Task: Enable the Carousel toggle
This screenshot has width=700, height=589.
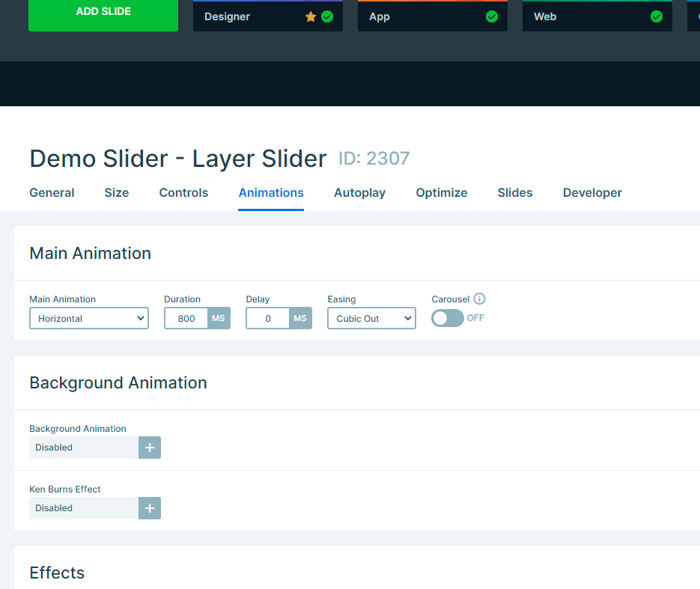Action: click(x=447, y=318)
